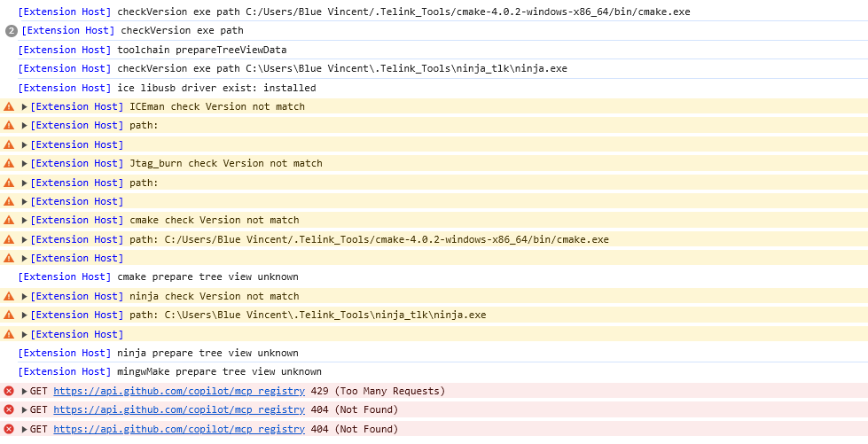Expand the Jtag_burn check Version warning
This screenshot has height=444, width=868.
pyautogui.click(x=24, y=163)
